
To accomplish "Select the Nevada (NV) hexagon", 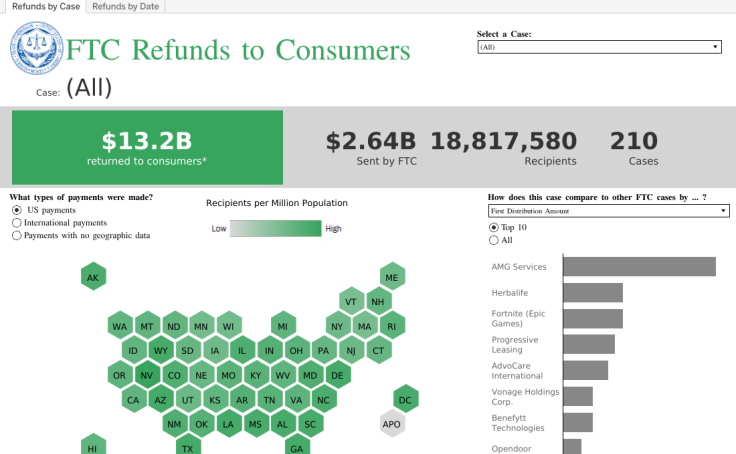I will pos(147,376).
